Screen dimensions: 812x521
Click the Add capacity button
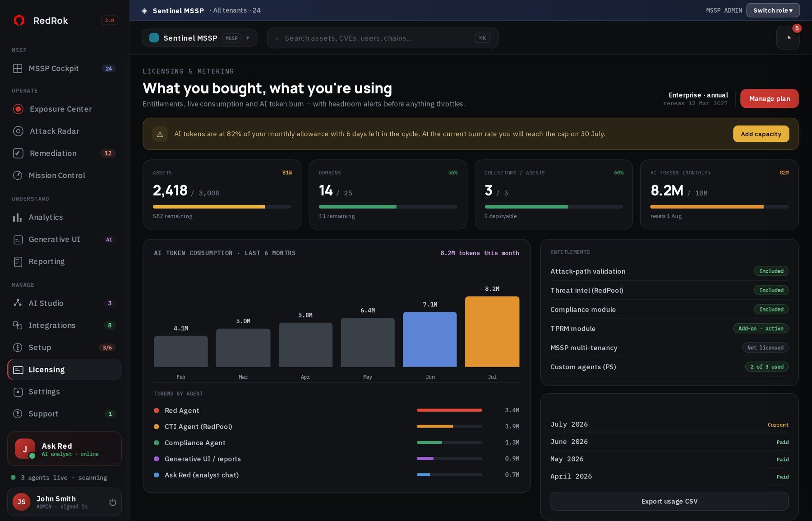(x=761, y=134)
